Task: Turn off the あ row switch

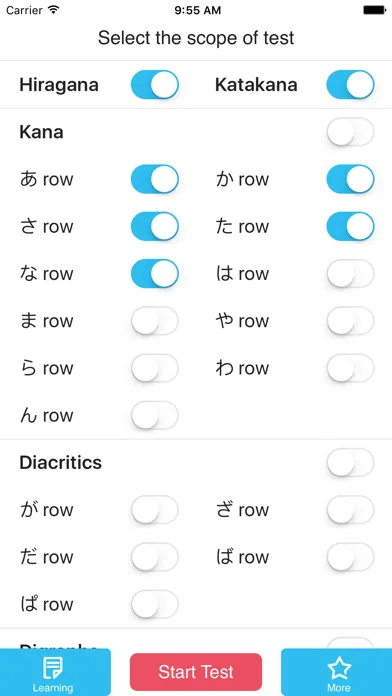Action: [154, 179]
